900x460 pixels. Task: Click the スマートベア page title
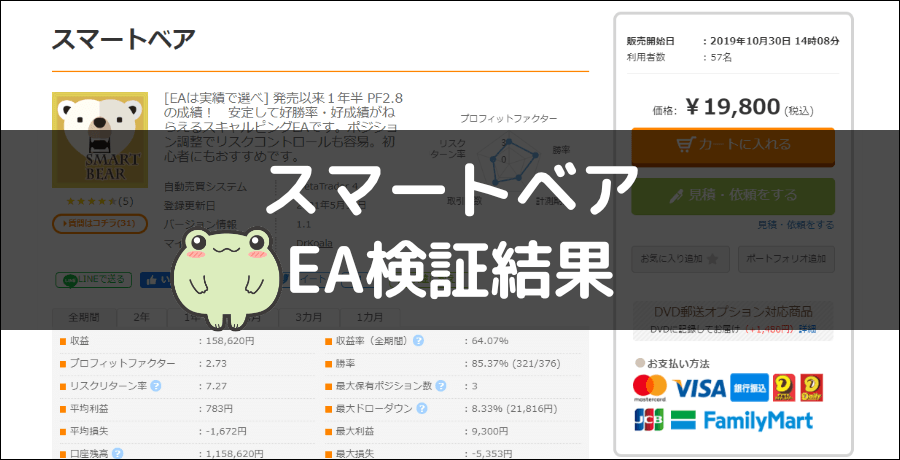coord(124,40)
